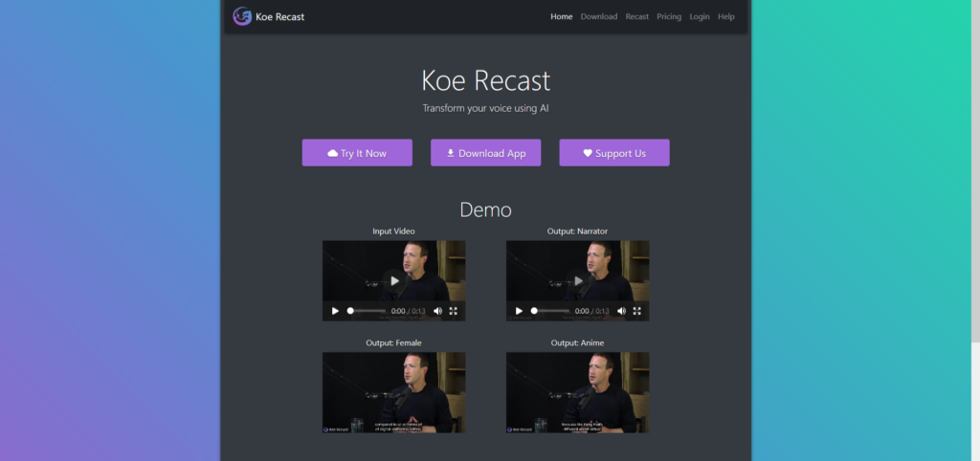Open the Recast nav item
The height and width of the screenshot is (461, 980).
point(636,17)
